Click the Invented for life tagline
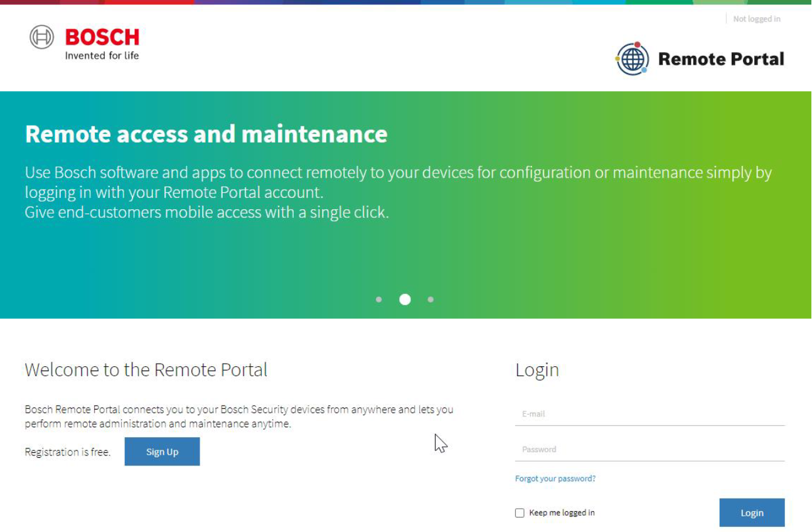The width and height of the screenshot is (812, 532). click(x=102, y=55)
